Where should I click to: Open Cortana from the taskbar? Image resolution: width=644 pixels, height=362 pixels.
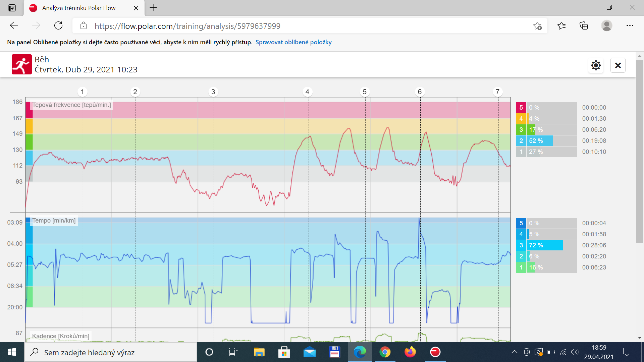[x=209, y=352]
